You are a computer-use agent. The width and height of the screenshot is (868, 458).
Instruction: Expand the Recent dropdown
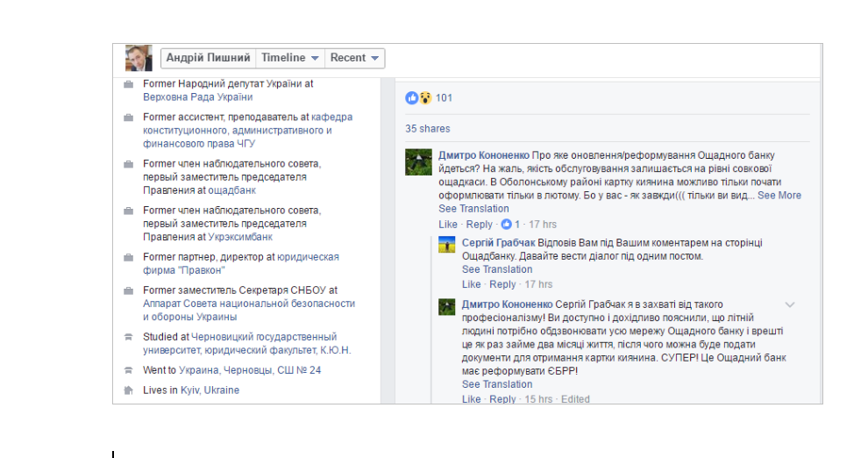click(x=354, y=58)
